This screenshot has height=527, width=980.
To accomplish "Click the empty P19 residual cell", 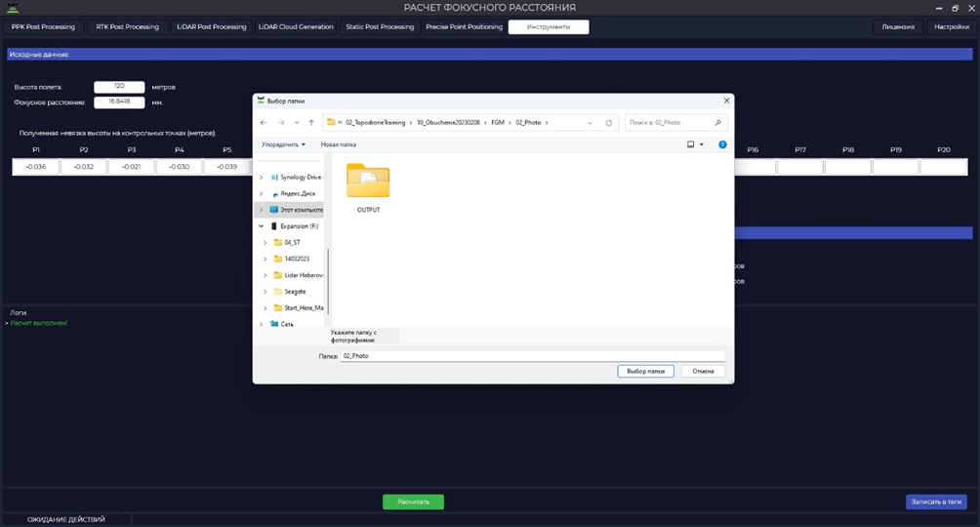I will (x=896, y=167).
